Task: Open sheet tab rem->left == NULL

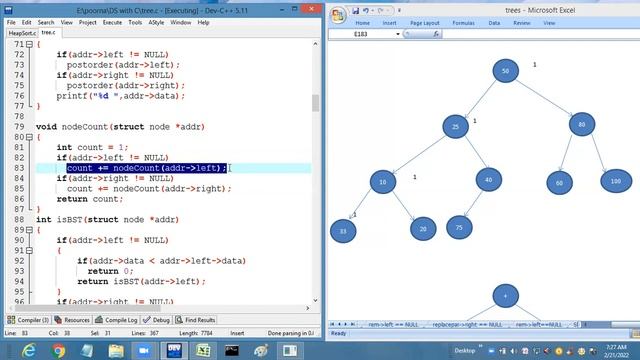Action: 393,325
